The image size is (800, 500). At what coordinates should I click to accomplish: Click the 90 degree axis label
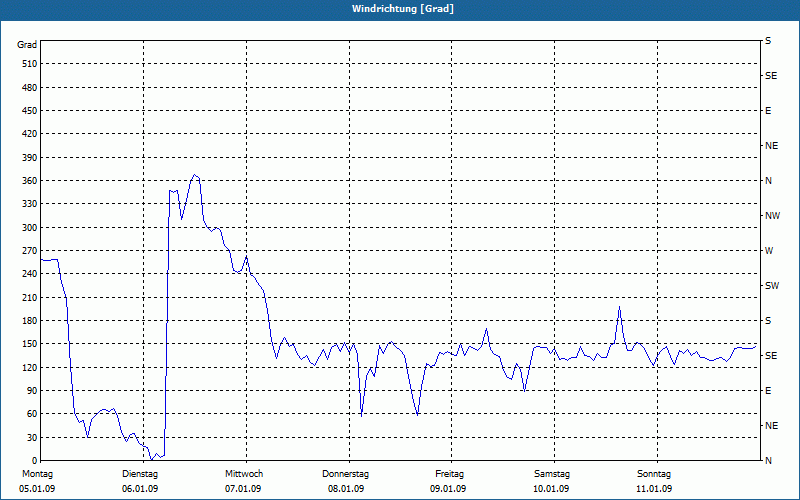[32, 391]
